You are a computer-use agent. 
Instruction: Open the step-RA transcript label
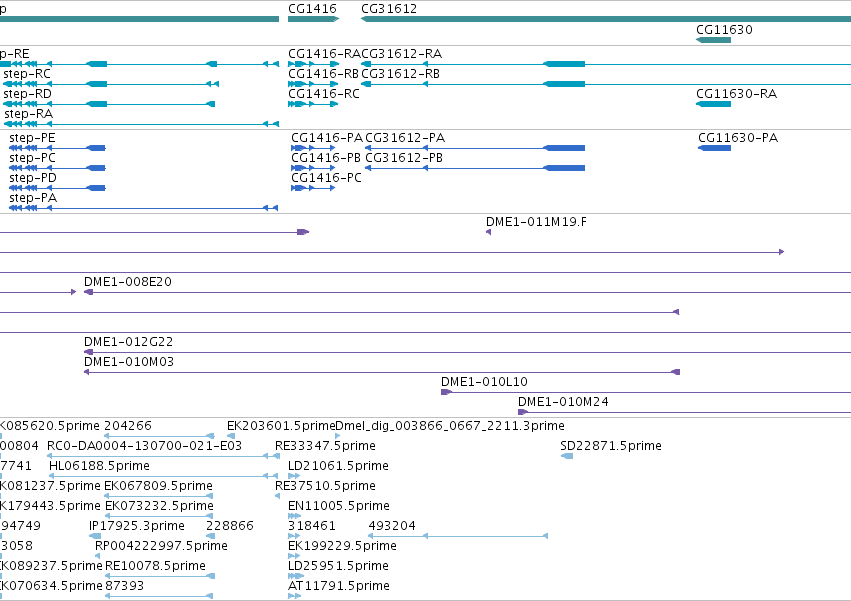[28, 114]
